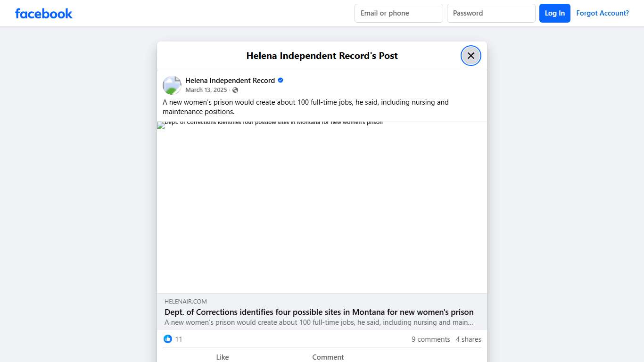The width and height of the screenshot is (644, 362).
Task: Click the March 13, 2025 timestamp
Action: (x=206, y=90)
